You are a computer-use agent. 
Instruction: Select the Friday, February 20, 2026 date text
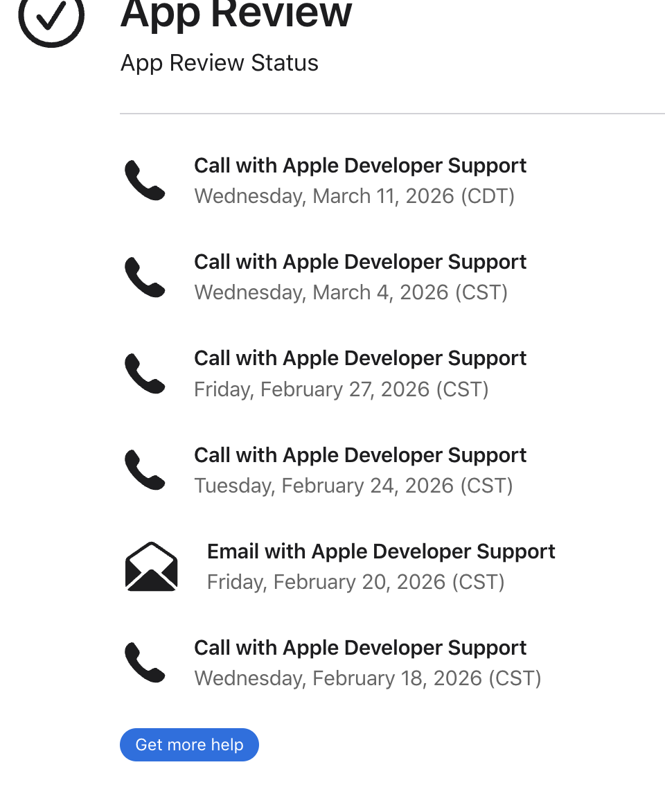pos(355,582)
